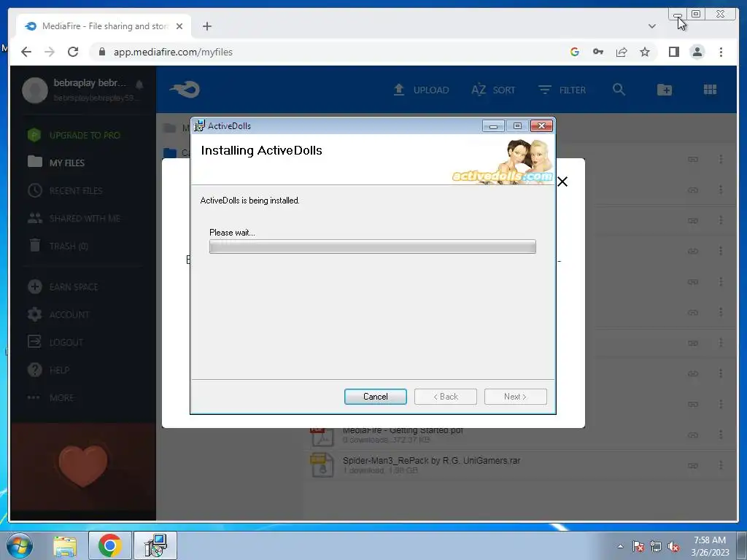747x560 pixels.
Task: Reload the MediaFire page
Action: (x=73, y=52)
